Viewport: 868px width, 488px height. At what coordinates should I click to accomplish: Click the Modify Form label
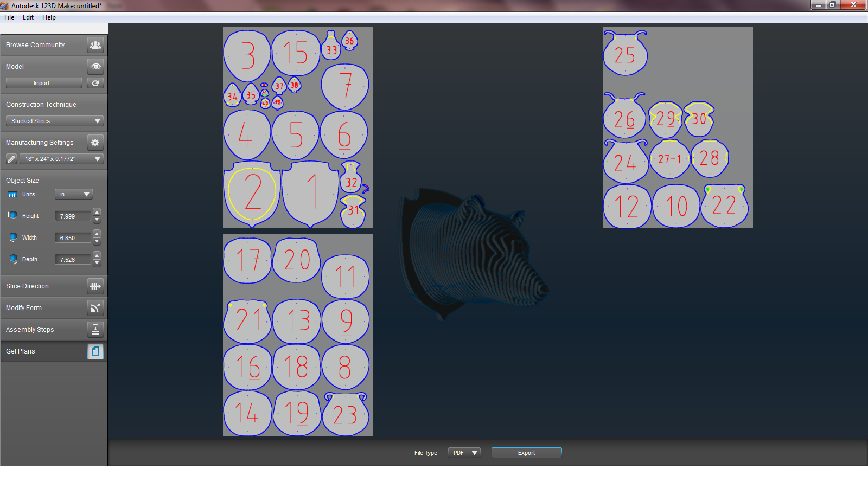pos(24,308)
